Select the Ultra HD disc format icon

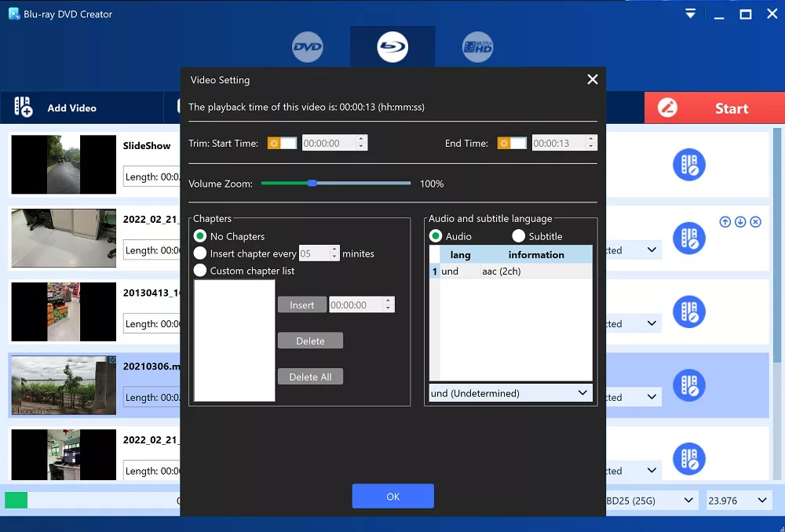click(x=477, y=48)
